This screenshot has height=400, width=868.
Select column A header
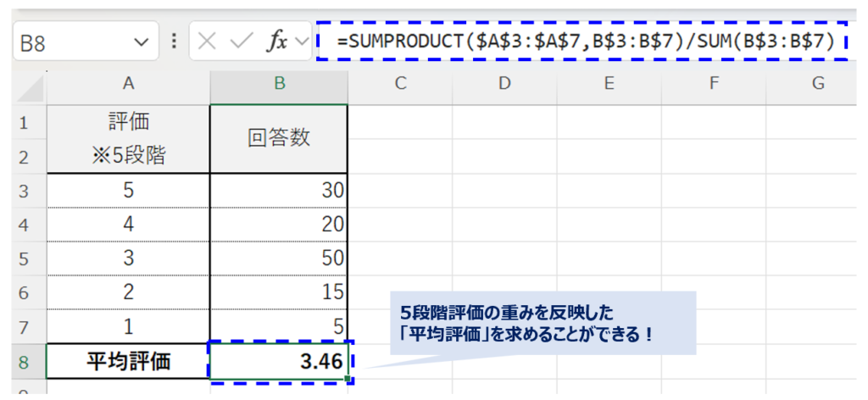pos(129,84)
